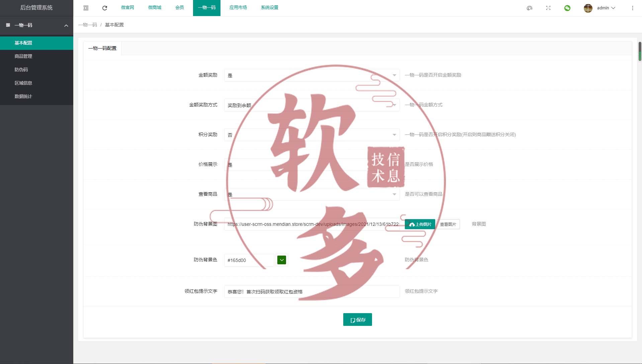The image size is (642, 364).
Task: Select the 一物一码配置 tab
Action: (x=102, y=48)
